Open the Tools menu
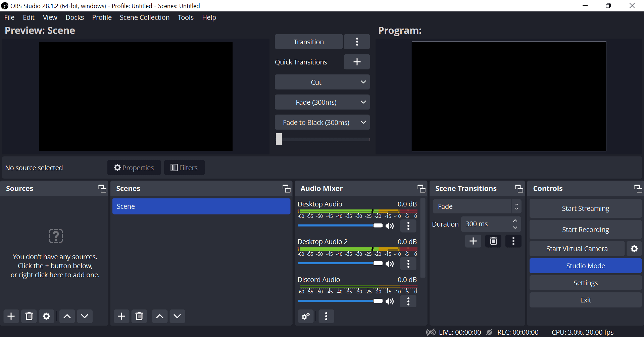The width and height of the screenshot is (644, 337). coord(185,17)
